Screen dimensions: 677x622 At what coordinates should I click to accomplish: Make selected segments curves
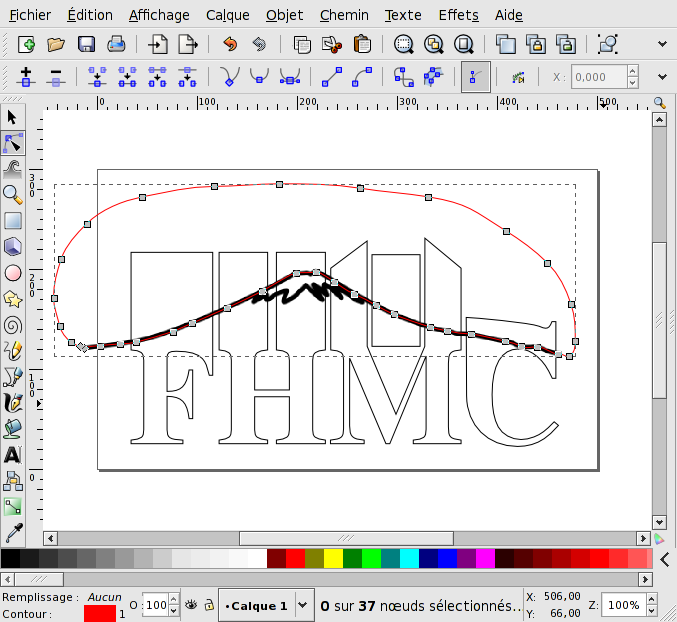click(x=362, y=77)
